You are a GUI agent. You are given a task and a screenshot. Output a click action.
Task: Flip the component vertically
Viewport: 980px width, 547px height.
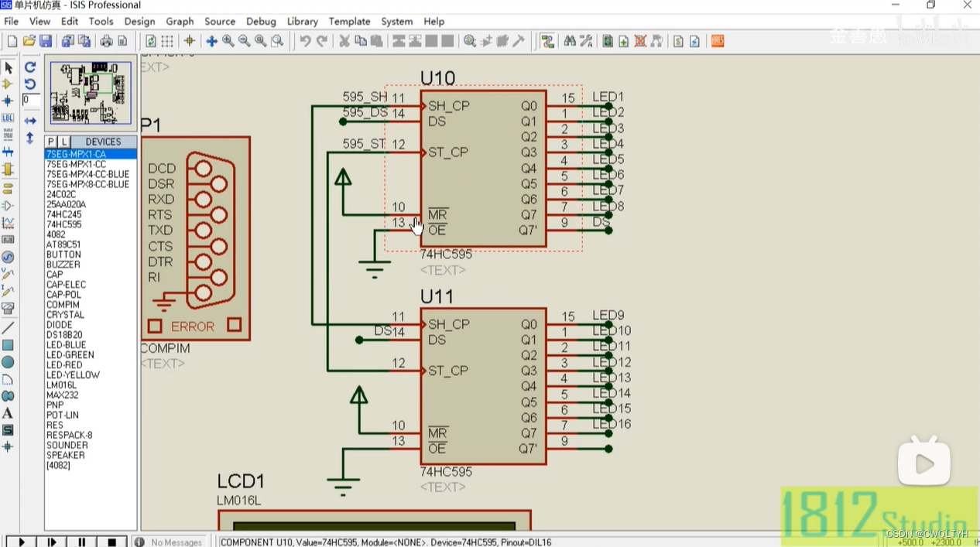(x=30, y=138)
